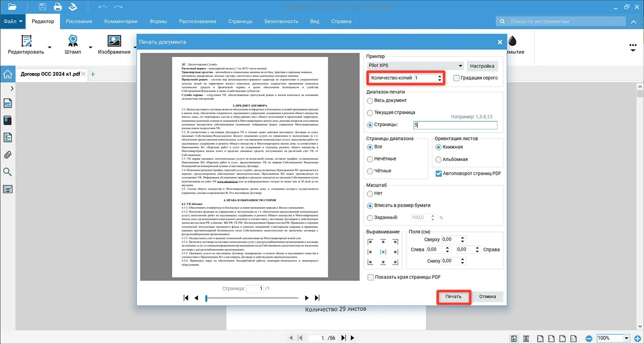Click the Open file folder icon
The width and height of the screenshot is (644, 344).
tap(12, 7)
